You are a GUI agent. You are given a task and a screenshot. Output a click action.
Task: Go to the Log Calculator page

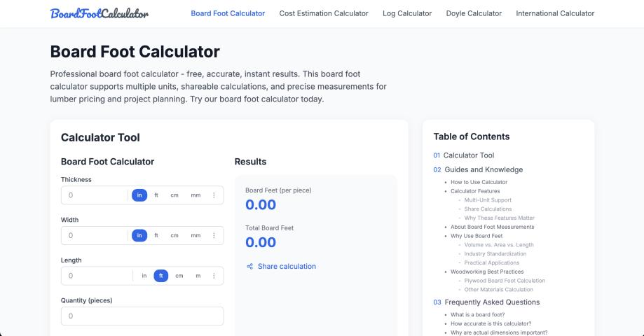click(407, 13)
